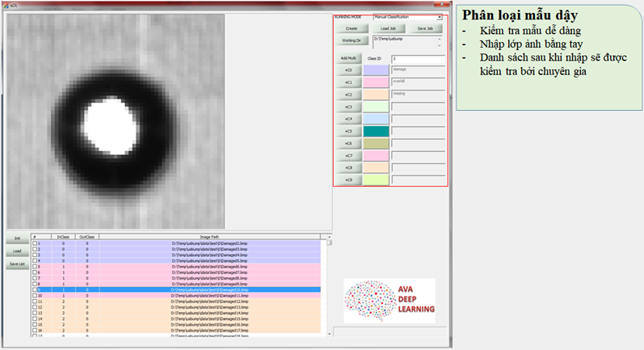Select the teal C5 color swatch
Screen dimensions: 644x350
click(376, 131)
